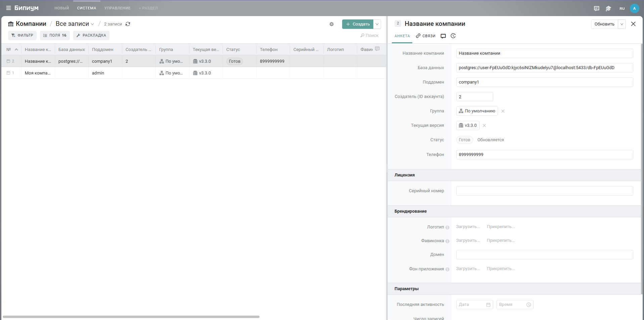Open the Обновить button dropdown arrow
The image size is (644, 320).
click(622, 24)
